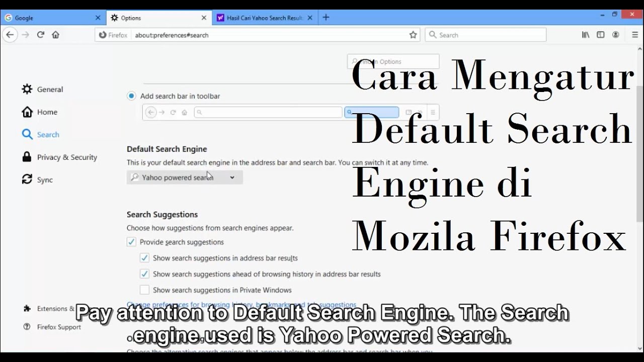Click "Choose how suggestions from search engines appear."
This screenshot has width=644, height=362.
point(210,228)
